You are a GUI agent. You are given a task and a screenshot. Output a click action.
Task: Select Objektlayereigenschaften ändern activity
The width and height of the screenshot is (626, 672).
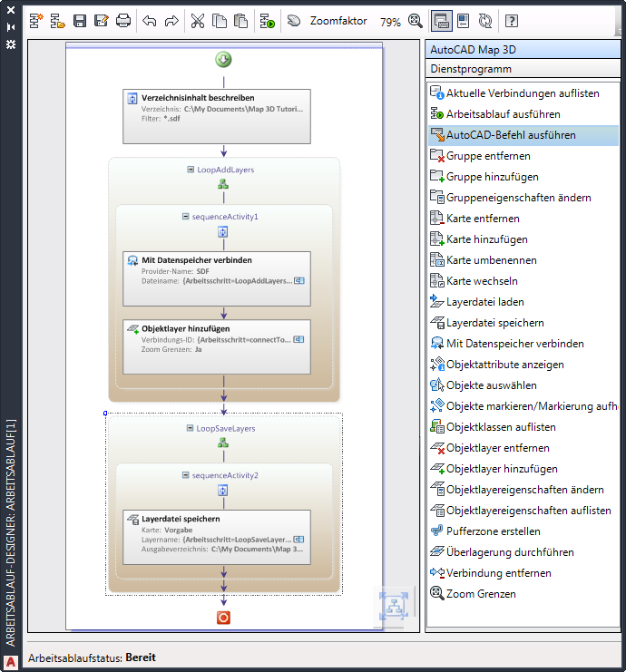[523, 490]
